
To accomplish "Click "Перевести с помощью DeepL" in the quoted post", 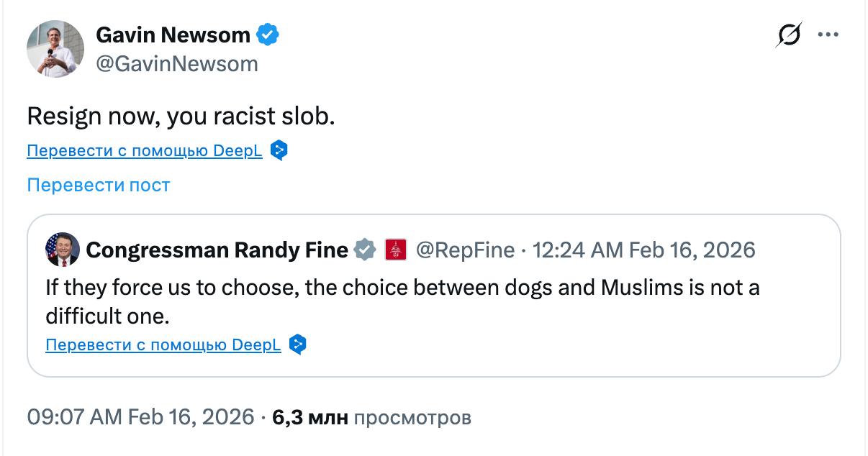I will tap(163, 345).
